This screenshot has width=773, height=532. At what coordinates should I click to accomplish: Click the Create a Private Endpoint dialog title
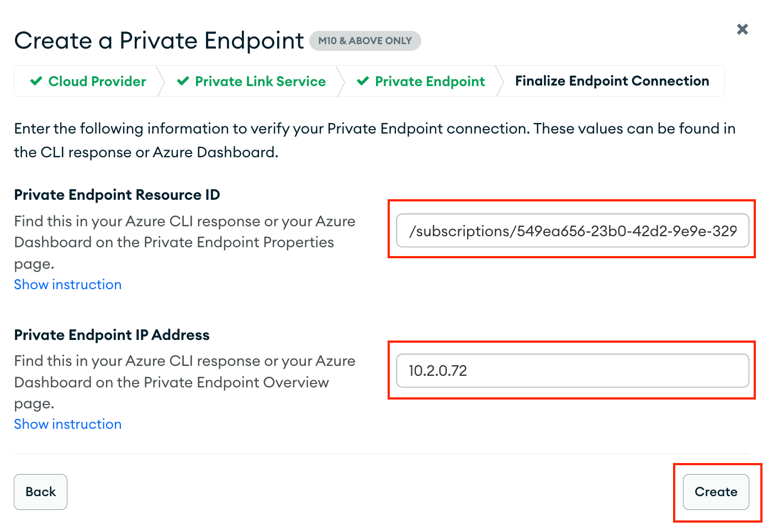pos(158,40)
